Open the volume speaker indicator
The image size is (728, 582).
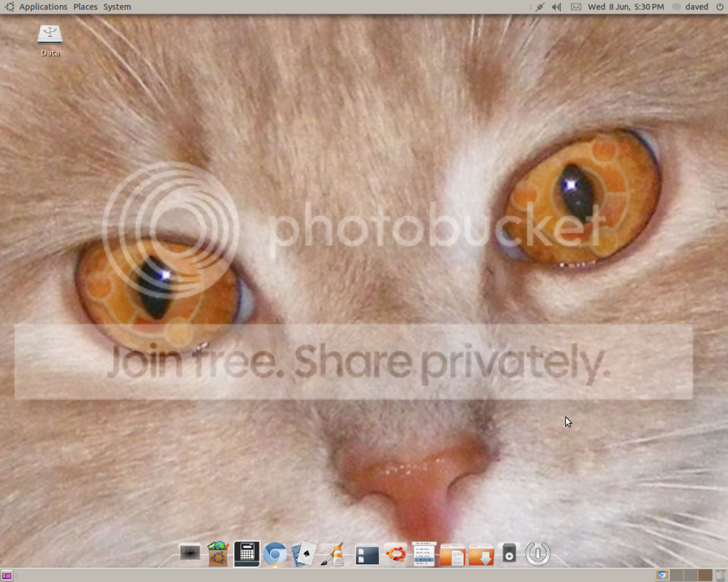tap(556, 7)
